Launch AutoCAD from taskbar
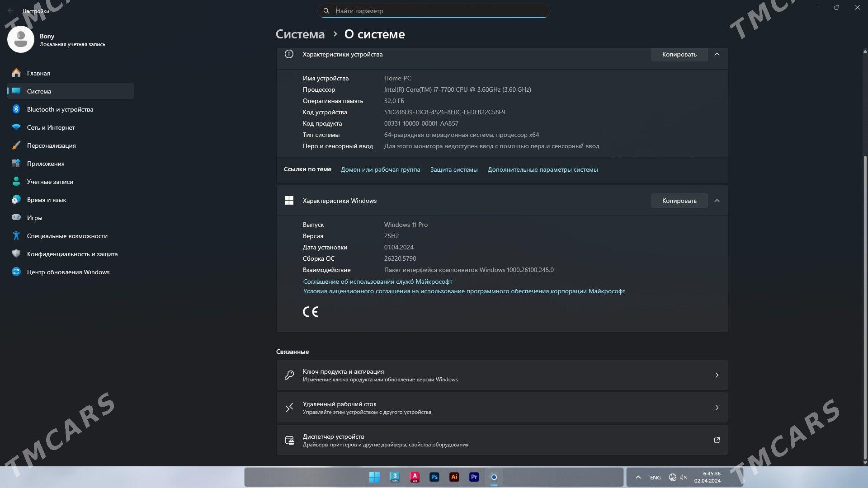 415,477
